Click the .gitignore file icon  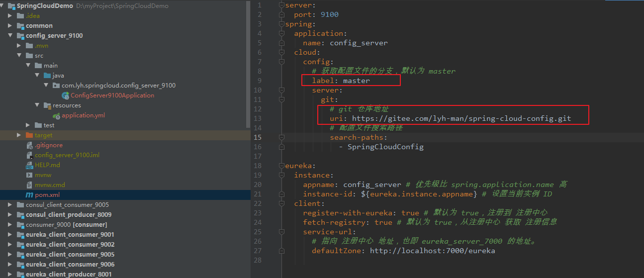[29, 145]
